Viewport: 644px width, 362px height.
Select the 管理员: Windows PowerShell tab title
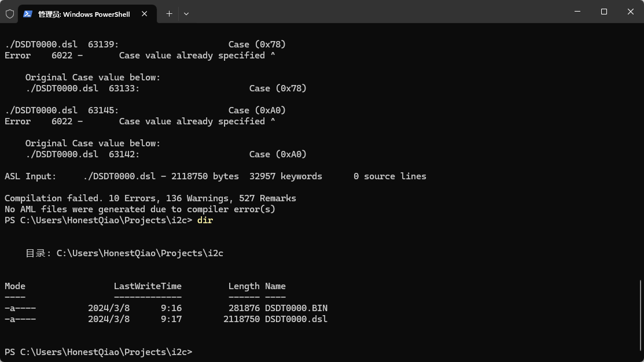84,14
